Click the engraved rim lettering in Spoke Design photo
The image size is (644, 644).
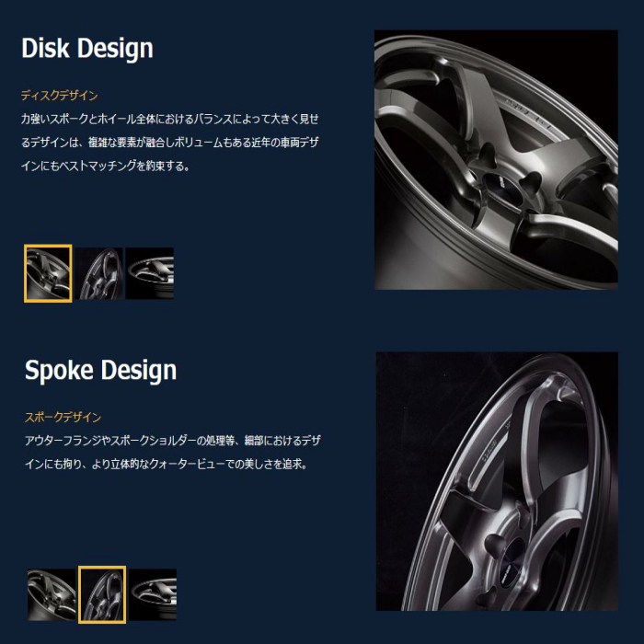[488, 450]
